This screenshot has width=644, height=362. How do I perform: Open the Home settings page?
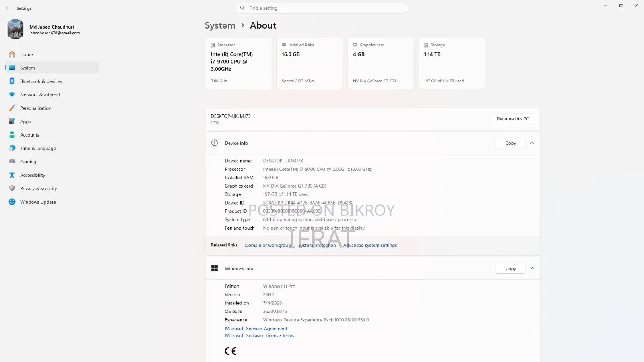point(52,54)
